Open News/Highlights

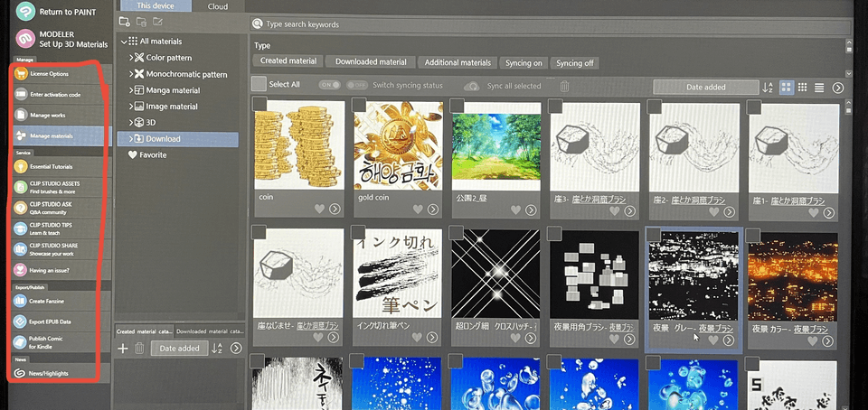click(x=61, y=374)
